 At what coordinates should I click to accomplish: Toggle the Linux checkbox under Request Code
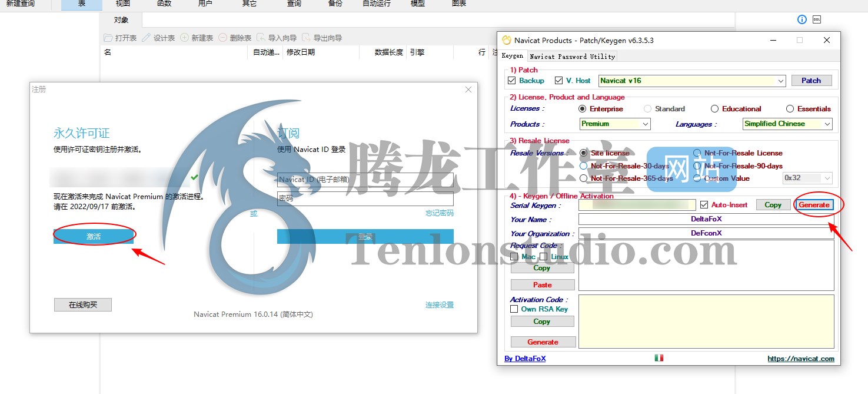coord(544,257)
